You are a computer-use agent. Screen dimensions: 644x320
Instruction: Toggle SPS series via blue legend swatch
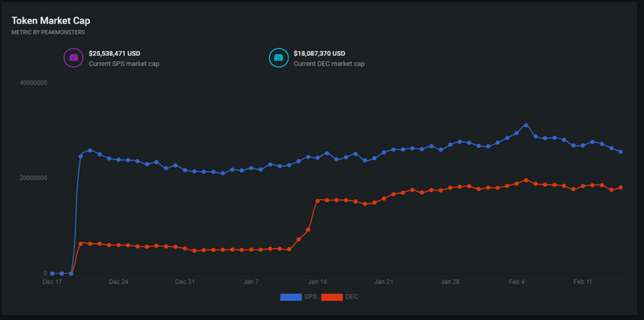point(291,297)
